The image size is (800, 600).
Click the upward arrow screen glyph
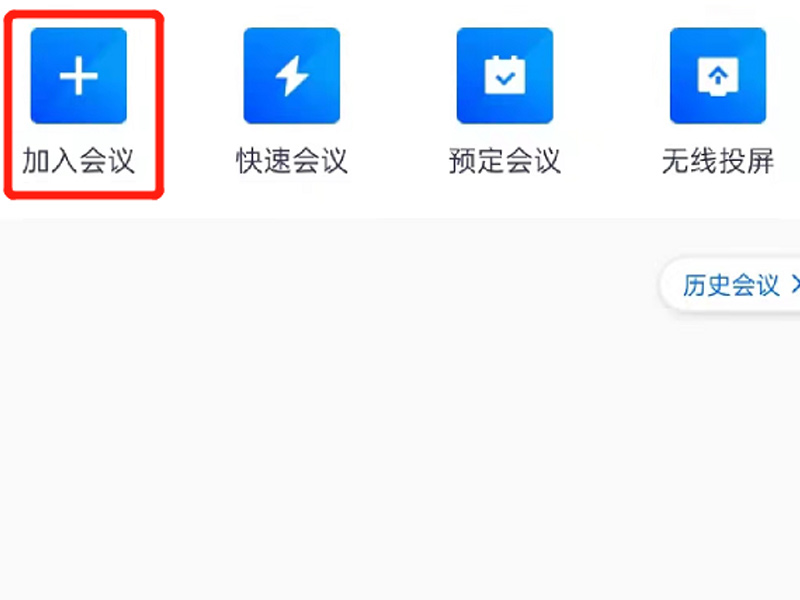coord(718,77)
